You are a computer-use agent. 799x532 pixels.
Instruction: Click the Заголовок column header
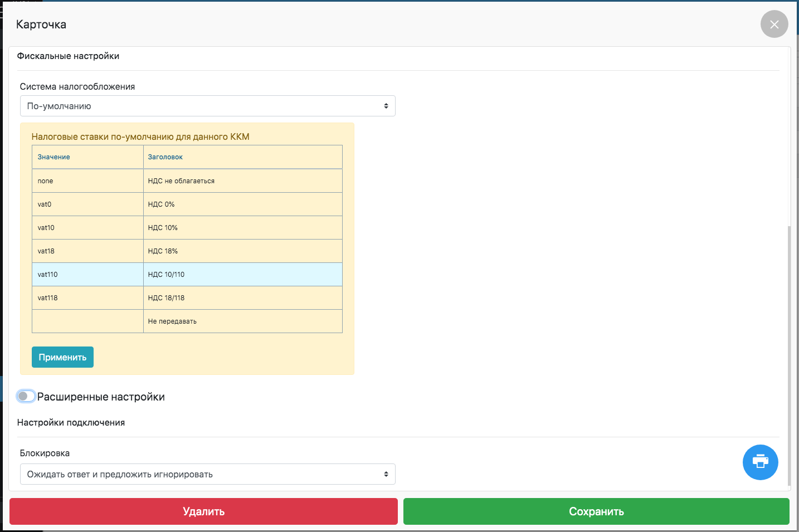click(165, 157)
